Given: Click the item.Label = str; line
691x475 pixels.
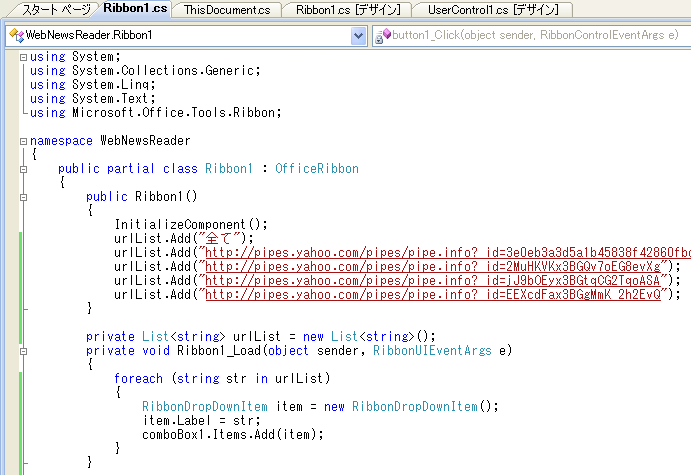Looking at the screenshot, I should [x=201, y=420].
